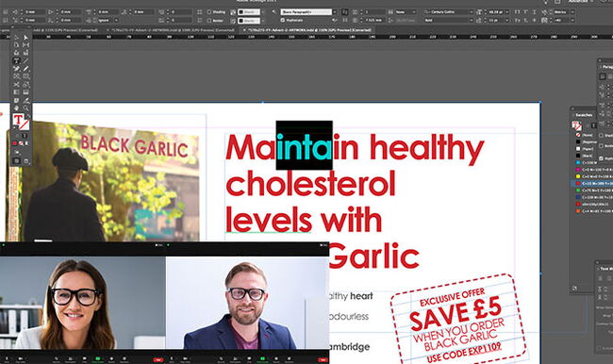Click the Swatches panel tab
The height and width of the screenshot is (364, 613).
584,115
